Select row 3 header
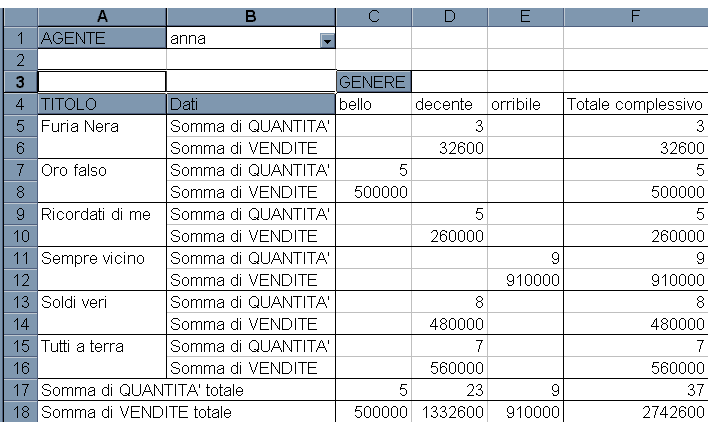 20,82
